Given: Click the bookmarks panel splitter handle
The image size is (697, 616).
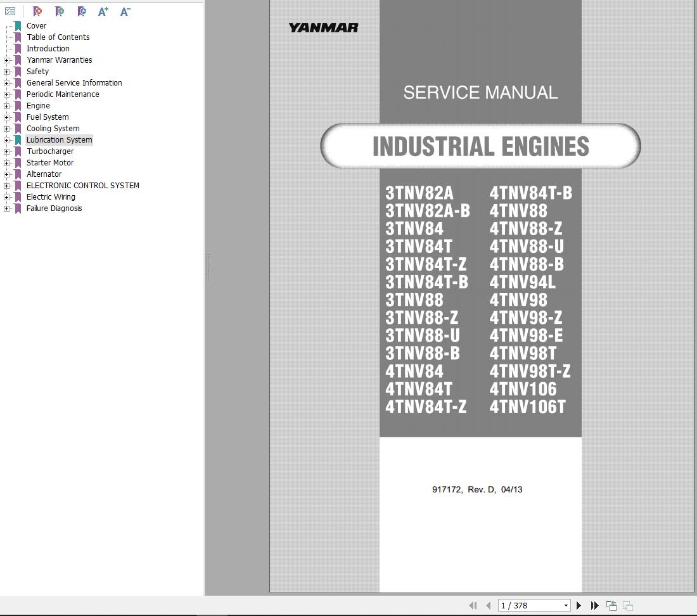Looking at the screenshot, I should pos(207,268).
